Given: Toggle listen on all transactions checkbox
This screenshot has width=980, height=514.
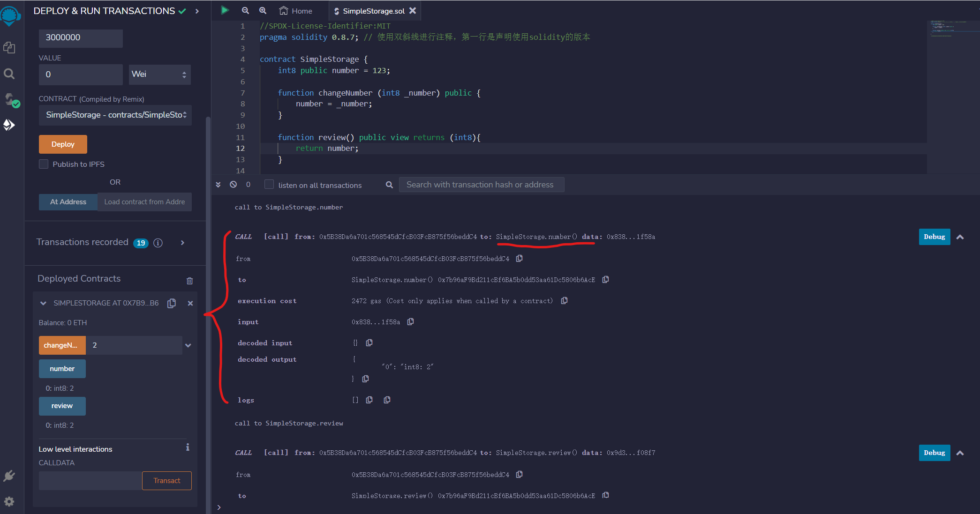Looking at the screenshot, I should 269,185.
